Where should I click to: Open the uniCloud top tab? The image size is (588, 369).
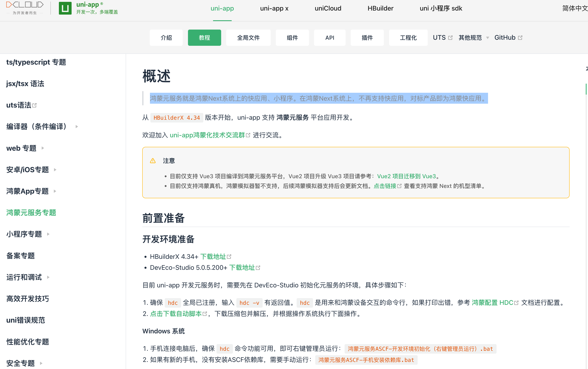click(328, 8)
